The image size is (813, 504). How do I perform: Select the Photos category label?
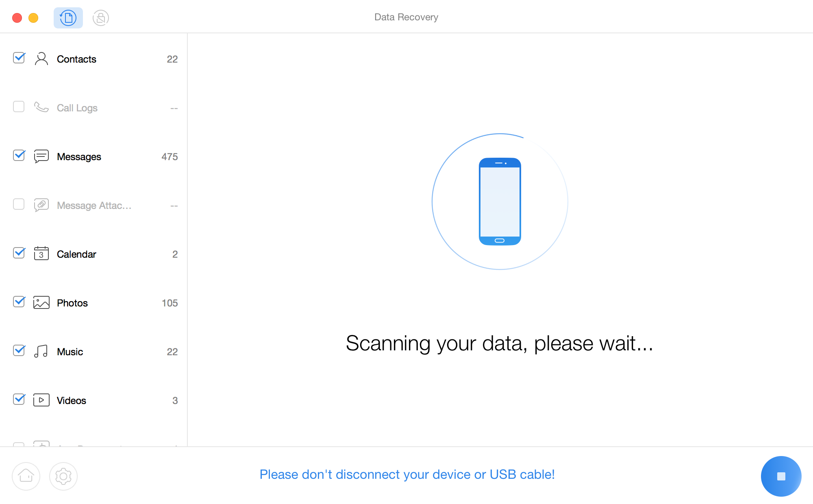point(72,303)
